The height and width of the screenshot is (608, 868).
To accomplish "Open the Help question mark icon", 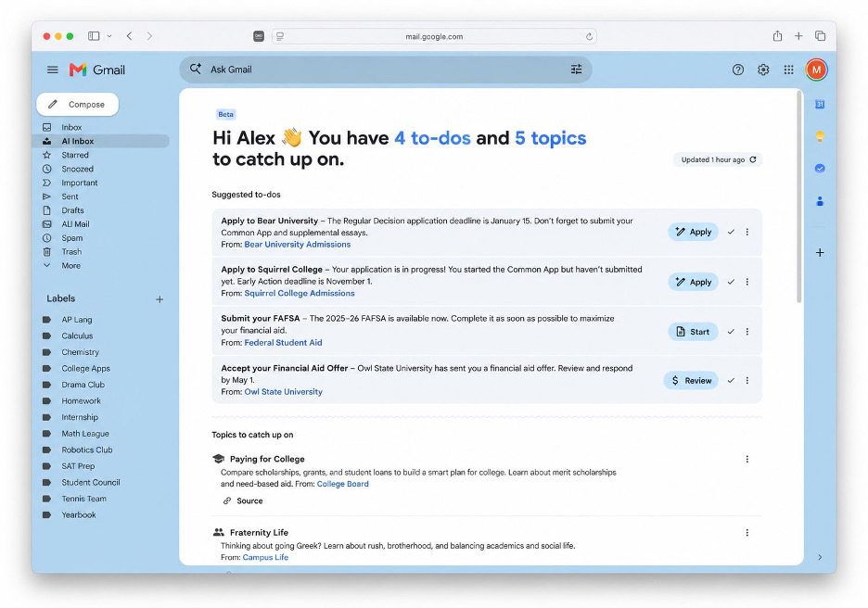I will (738, 70).
